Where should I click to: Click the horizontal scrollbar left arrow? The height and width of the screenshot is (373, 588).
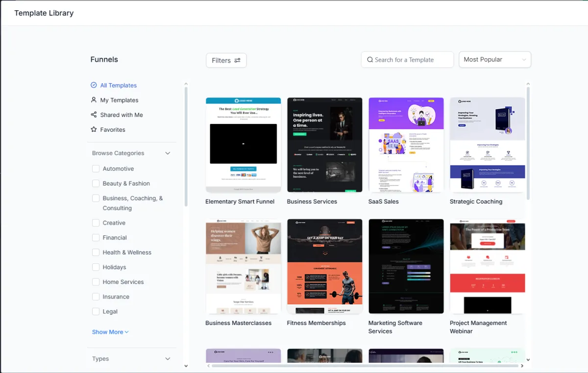click(208, 366)
